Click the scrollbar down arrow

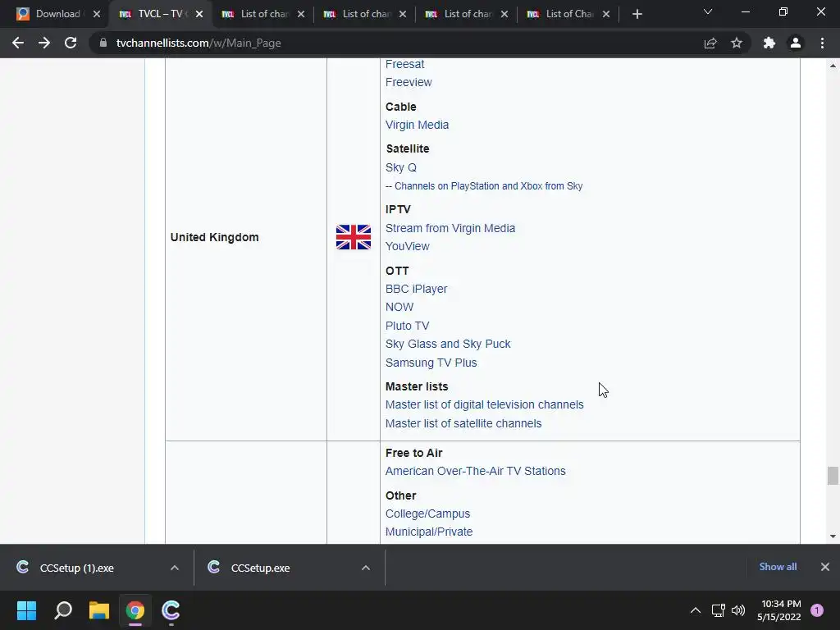click(833, 536)
